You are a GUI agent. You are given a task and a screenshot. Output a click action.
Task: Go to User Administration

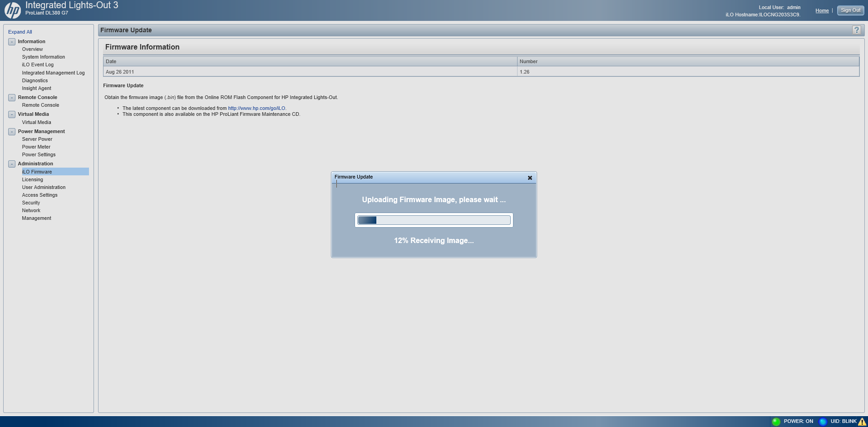[x=44, y=187]
